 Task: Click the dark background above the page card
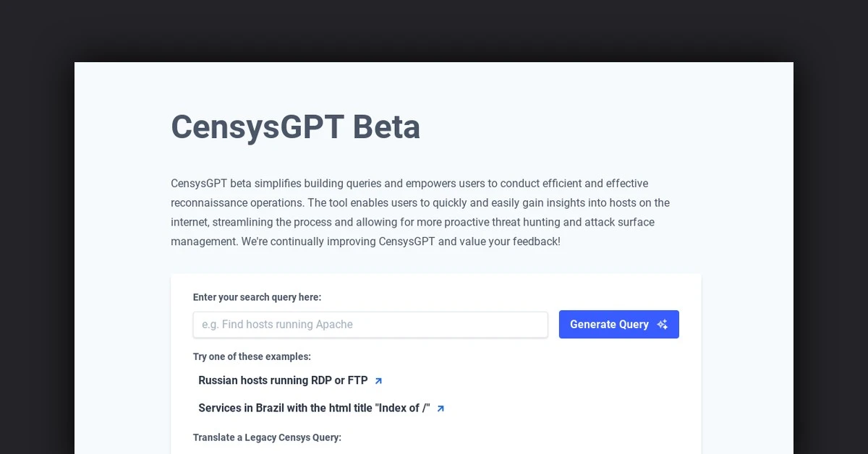tap(434, 30)
